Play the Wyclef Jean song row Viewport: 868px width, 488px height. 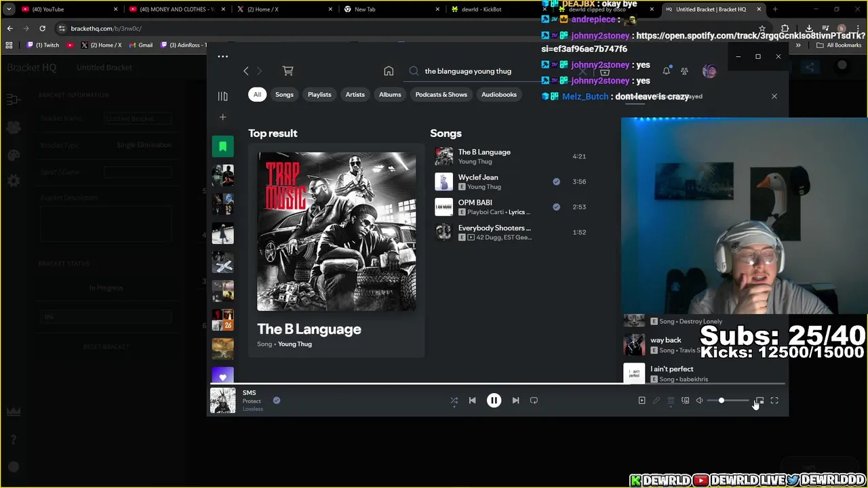click(x=513, y=182)
